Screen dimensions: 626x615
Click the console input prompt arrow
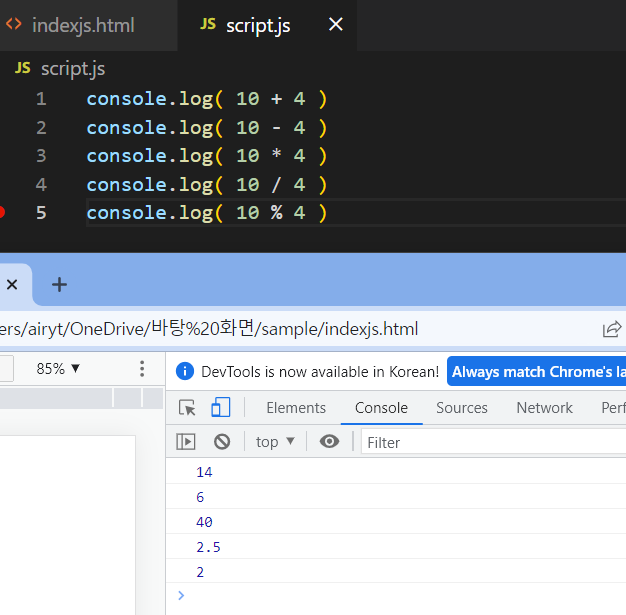click(x=181, y=595)
